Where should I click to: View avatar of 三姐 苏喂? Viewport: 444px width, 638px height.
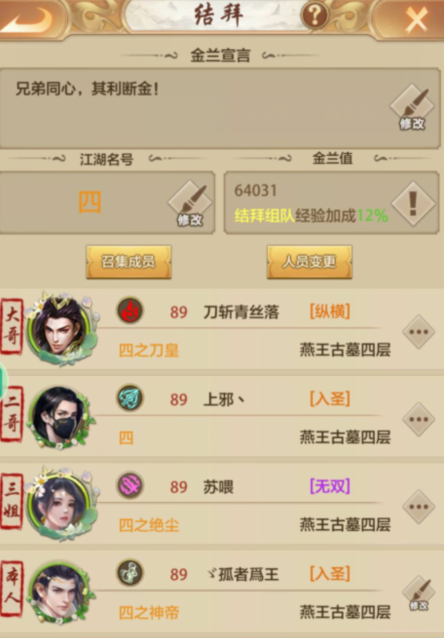(61, 504)
